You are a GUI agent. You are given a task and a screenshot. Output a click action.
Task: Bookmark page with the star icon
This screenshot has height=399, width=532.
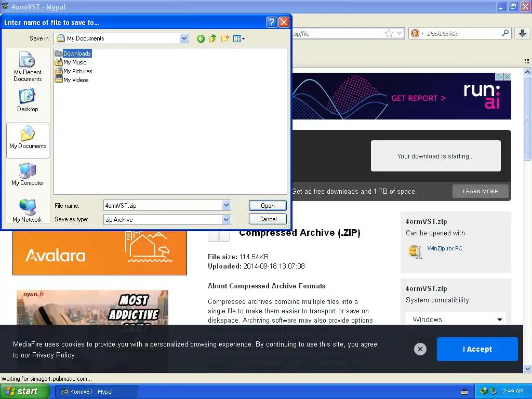pos(389,33)
